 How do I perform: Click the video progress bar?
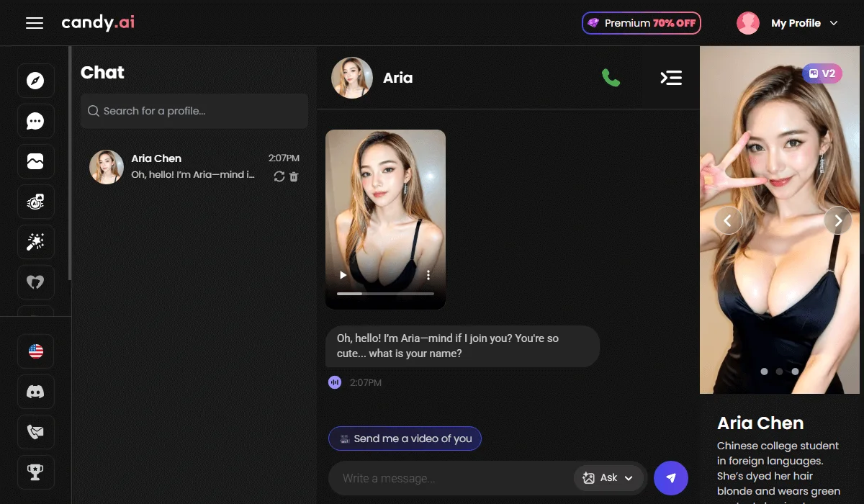point(385,294)
